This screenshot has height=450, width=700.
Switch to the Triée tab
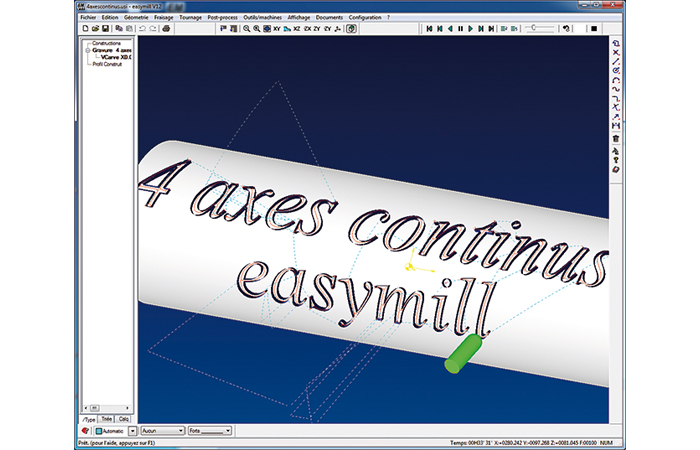tap(106, 419)
